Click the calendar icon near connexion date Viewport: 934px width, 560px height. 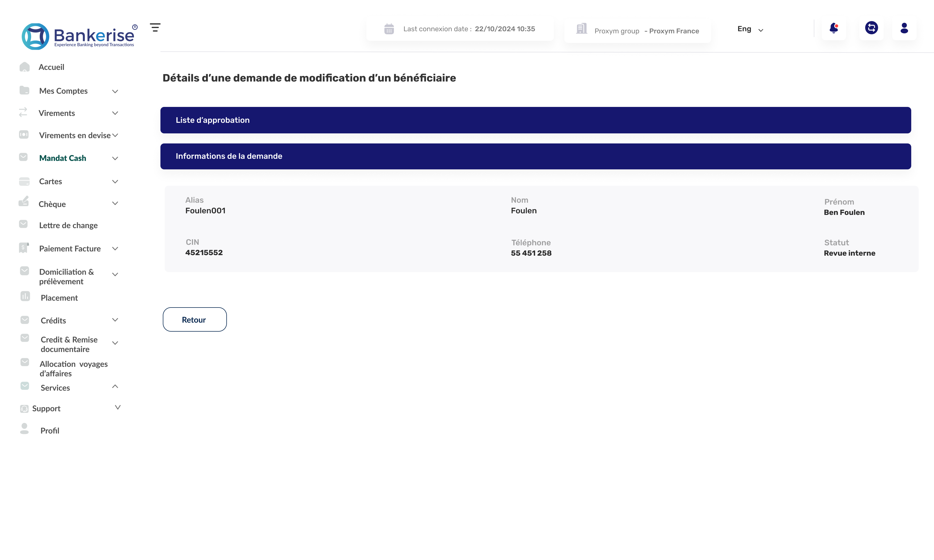[389, 29]
